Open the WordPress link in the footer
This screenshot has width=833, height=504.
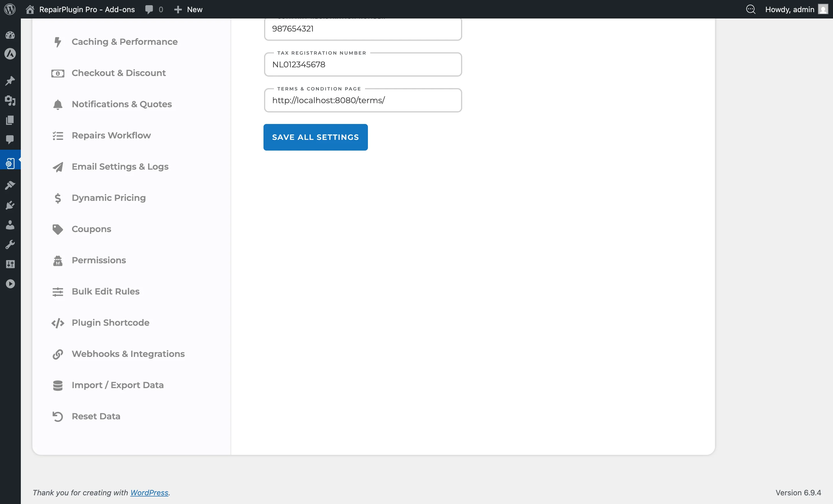point(149,492)
